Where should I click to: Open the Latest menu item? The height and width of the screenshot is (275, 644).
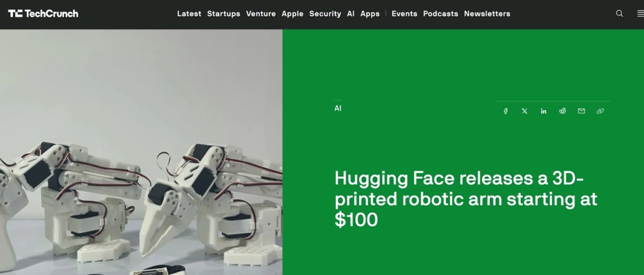[x=189, y=14]
